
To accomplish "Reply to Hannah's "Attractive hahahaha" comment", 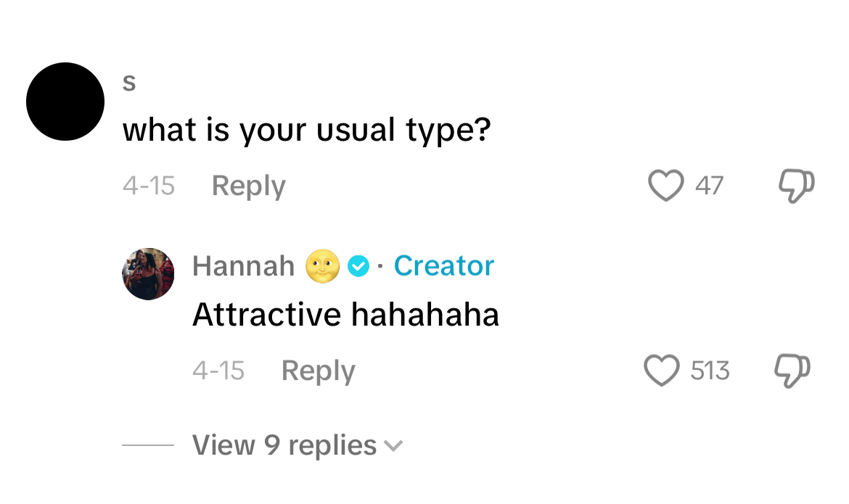I will 318,371.
